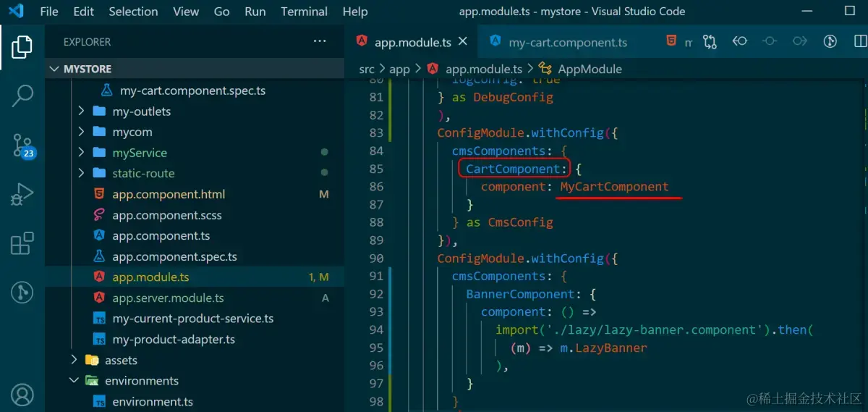Expand the myService folder
Screen dimensions: 868x412
[x=194, y=153]
